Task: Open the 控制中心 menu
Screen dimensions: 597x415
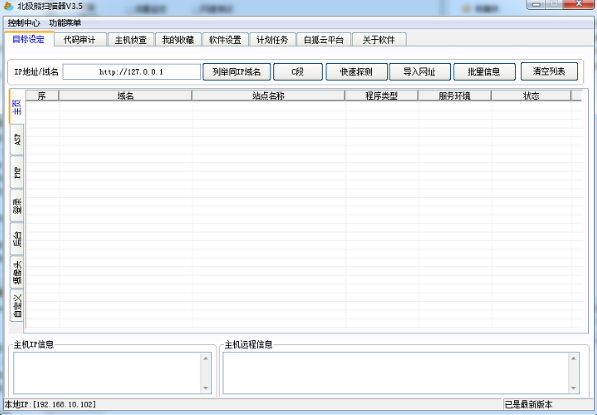Action: (x=24, y=23)
